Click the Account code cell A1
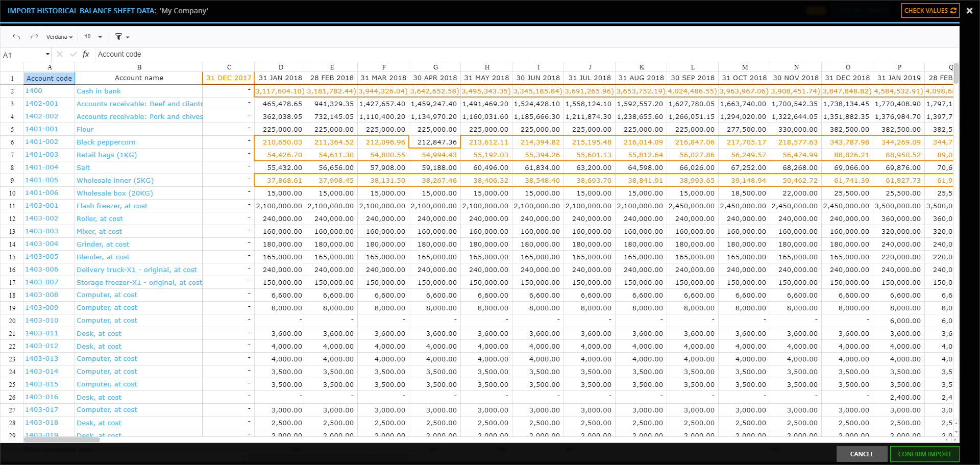Viewport: 980px width, 465px height. [x=49, y=78]
